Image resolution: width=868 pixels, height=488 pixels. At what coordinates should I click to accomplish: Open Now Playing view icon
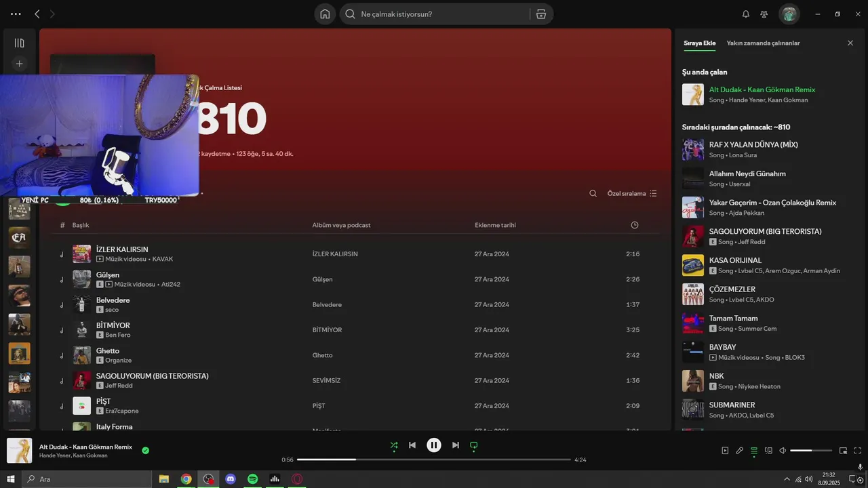coord(725,450)
